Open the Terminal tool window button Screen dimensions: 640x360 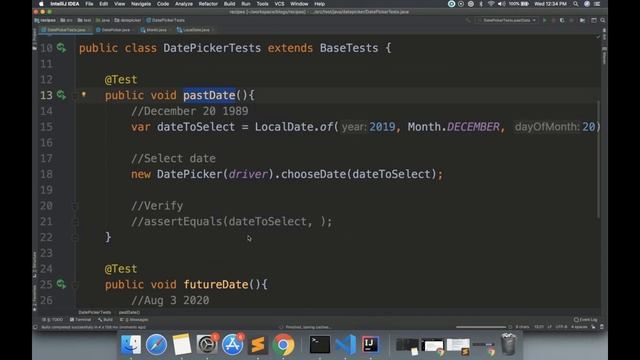pyautogui.click(x=80, y=320)
